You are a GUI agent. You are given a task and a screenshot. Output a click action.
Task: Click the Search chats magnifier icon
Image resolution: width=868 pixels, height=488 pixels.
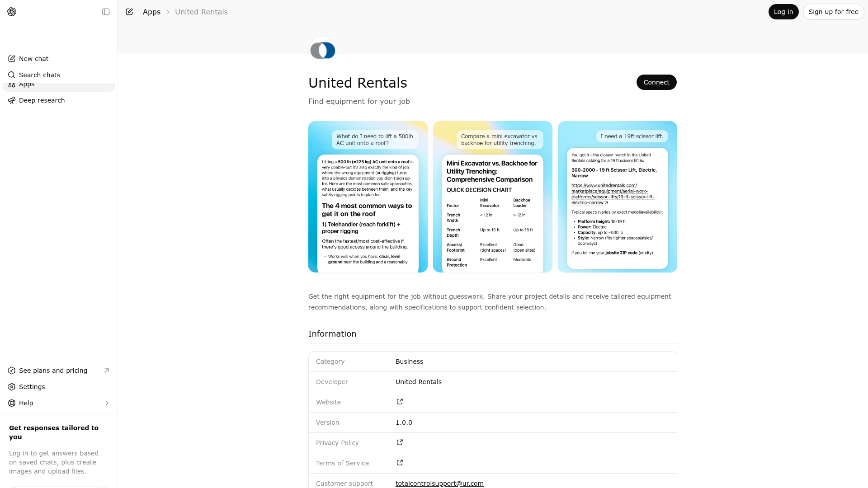pos(12,75)
